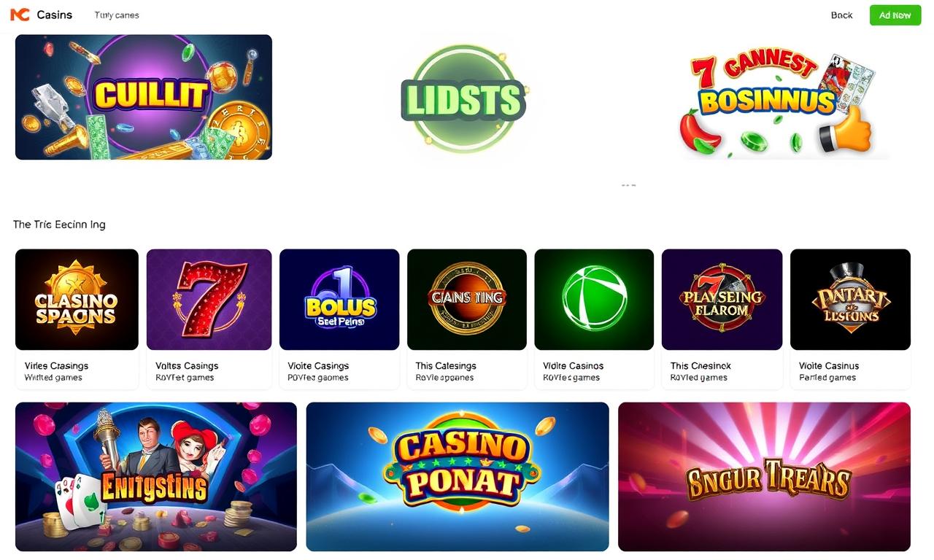Select the green glowing ball game icon

coord(595,300)
